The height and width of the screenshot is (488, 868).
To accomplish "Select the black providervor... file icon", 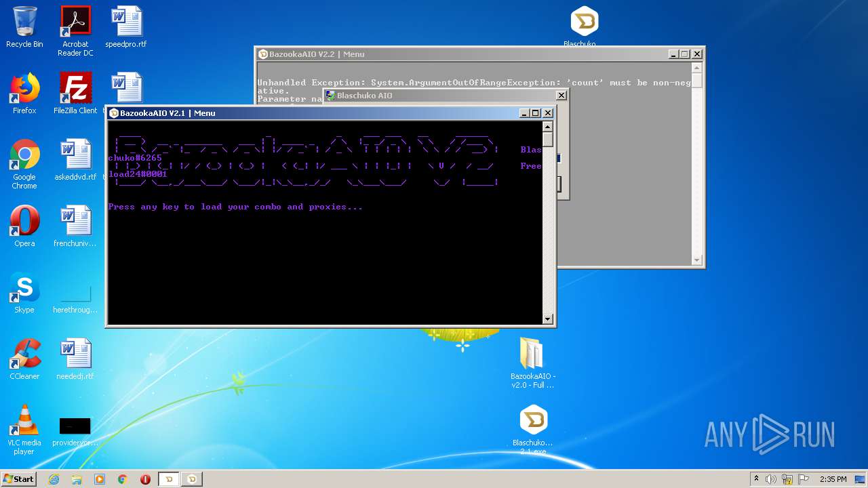I will coord(75,431).
